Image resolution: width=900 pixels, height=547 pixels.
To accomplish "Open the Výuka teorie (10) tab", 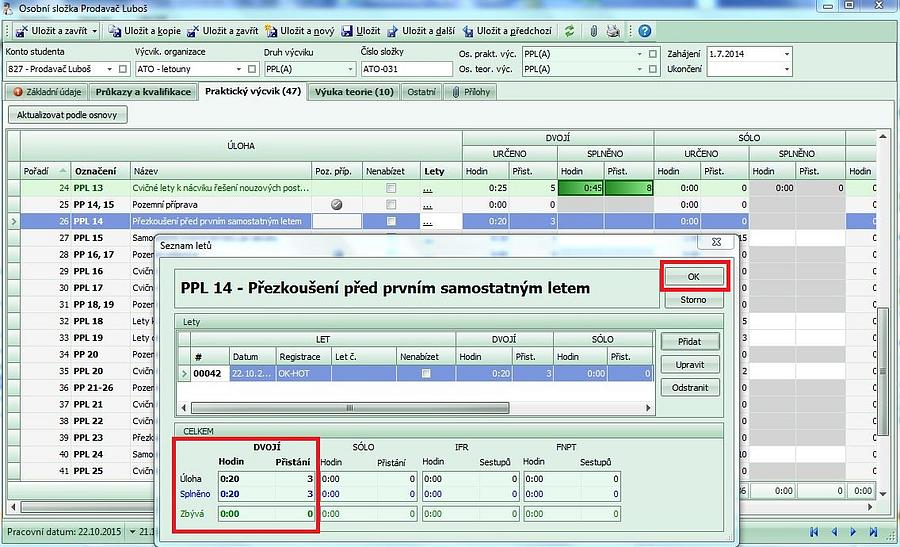I will (353, 92).
